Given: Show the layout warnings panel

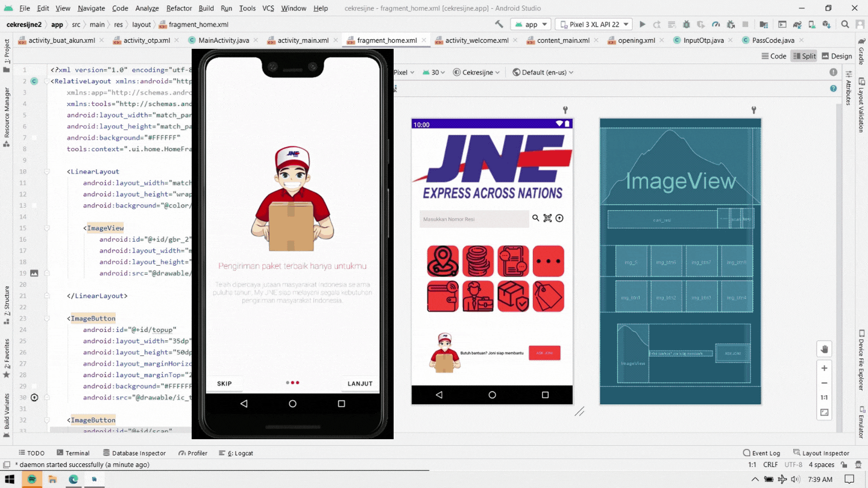Looking at the screenshot, I should (x=834, y=72).
